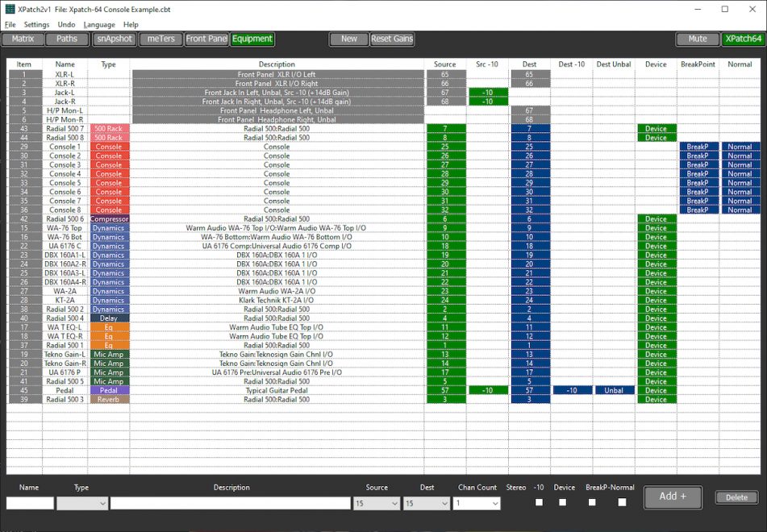Mute the system with the Mute button
The height and width of the screenshot is (532, 767).
697,39
